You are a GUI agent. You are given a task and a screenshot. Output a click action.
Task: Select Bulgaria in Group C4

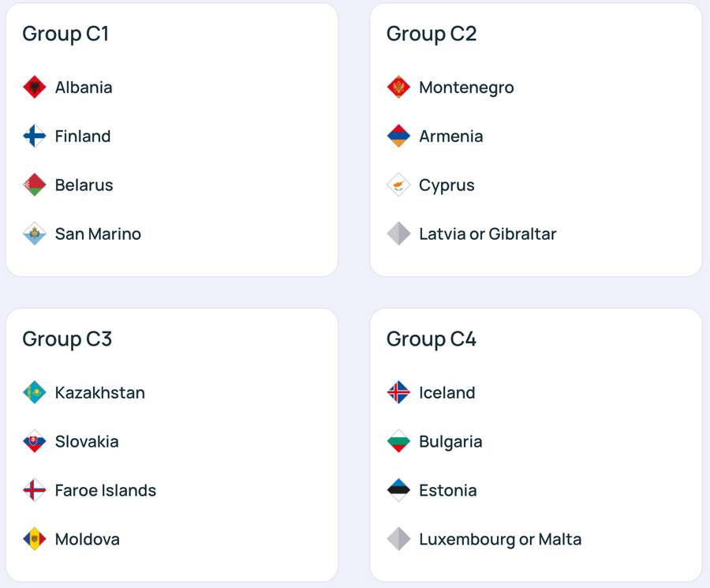tap(451, 441)
